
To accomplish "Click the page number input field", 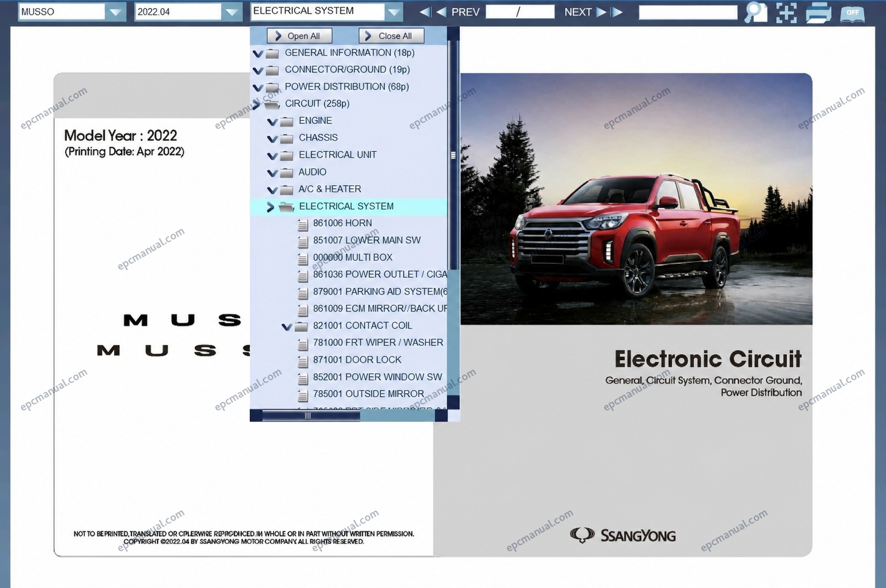I will [x=520, y=12].
